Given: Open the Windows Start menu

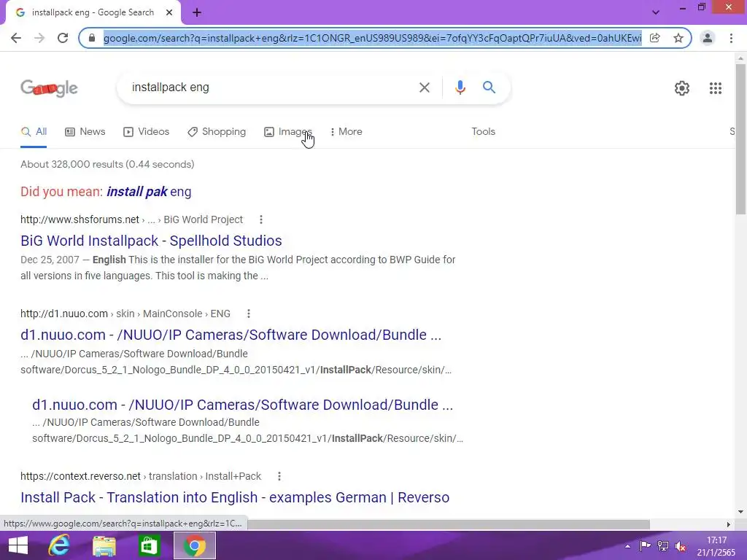Looking at the screenshot, I should pos(18,545).
